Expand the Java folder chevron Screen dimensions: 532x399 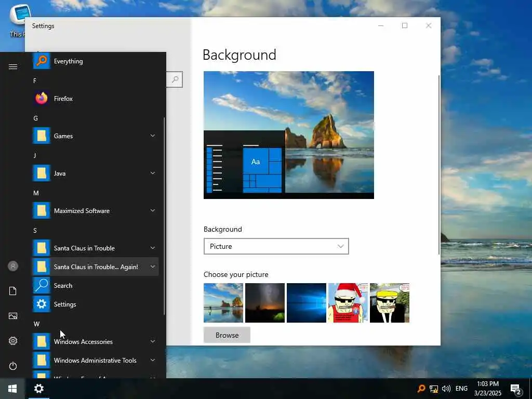tap(153, 173)
